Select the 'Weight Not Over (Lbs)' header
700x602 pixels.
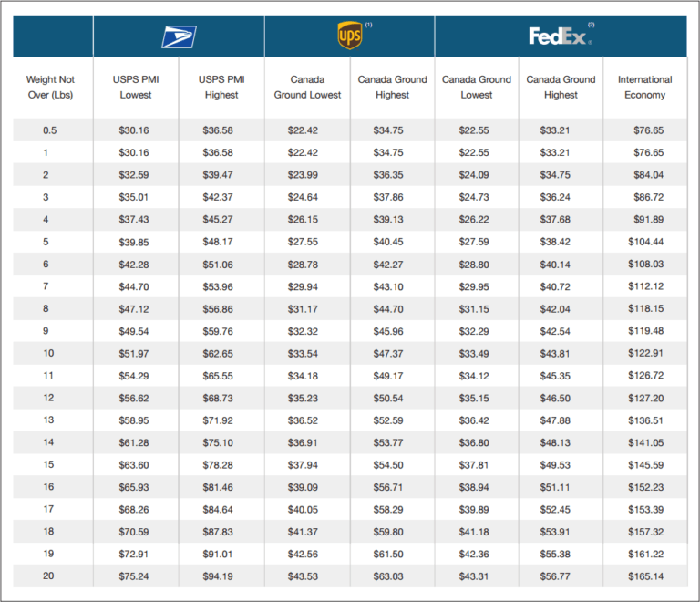point(50,87)
